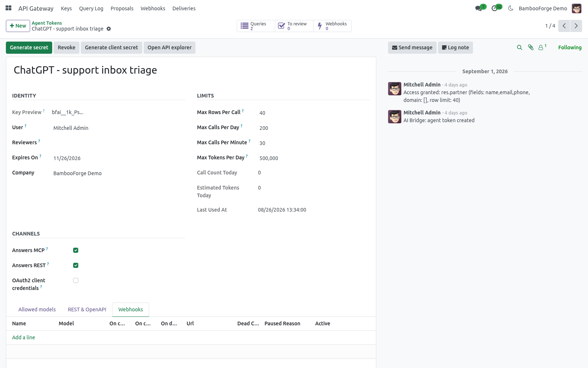
Task: Click the Revoke button
Action: [x=67, y=47]
